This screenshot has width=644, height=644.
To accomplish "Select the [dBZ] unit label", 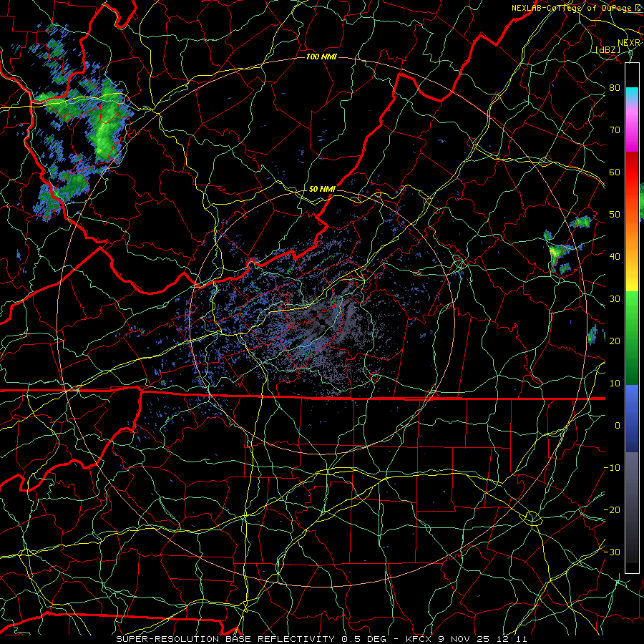I will pos(608,49).
